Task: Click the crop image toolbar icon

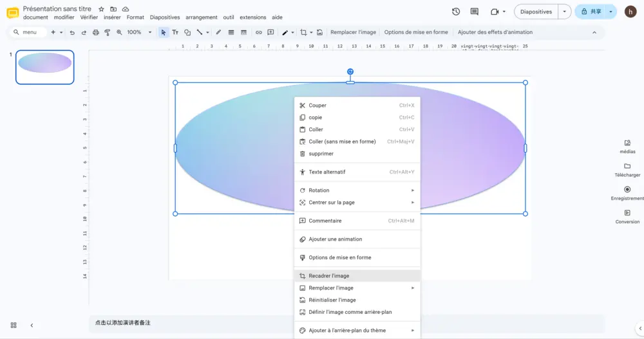Action: [303, 32]
